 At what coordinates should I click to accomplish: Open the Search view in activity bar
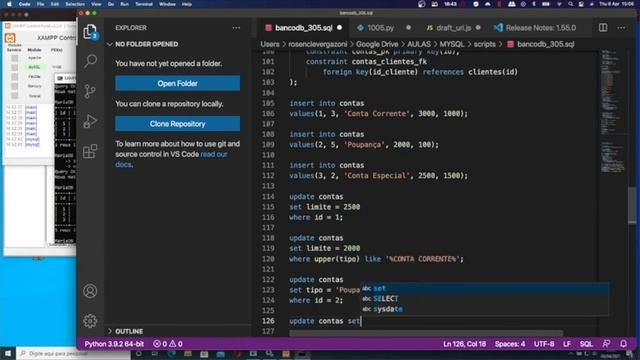point(90,61)
